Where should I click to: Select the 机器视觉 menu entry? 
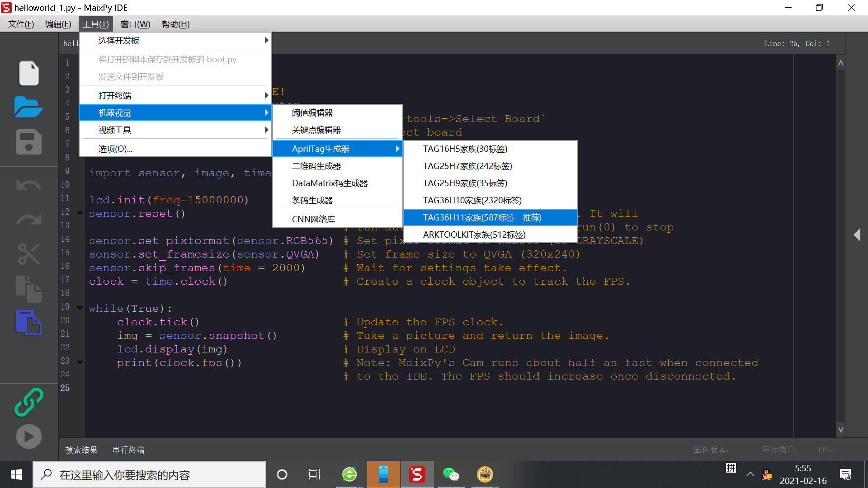[x=175, y=113]
